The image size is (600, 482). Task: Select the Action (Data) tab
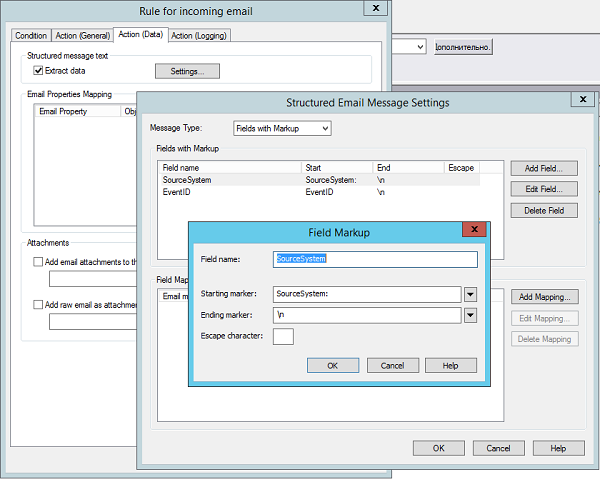coord(140,34)
